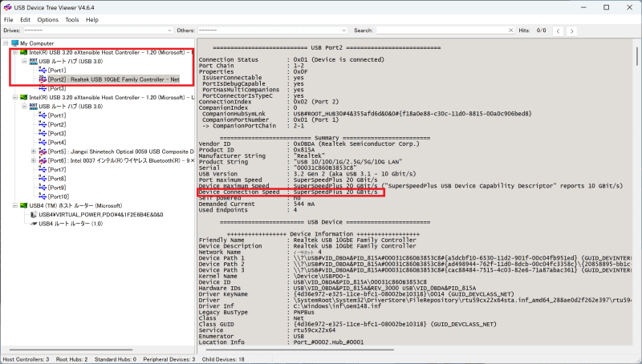Click the Port6 Intel Bluetooth device icon
Screen dimensions: 642x364
[x=43, y=160]
